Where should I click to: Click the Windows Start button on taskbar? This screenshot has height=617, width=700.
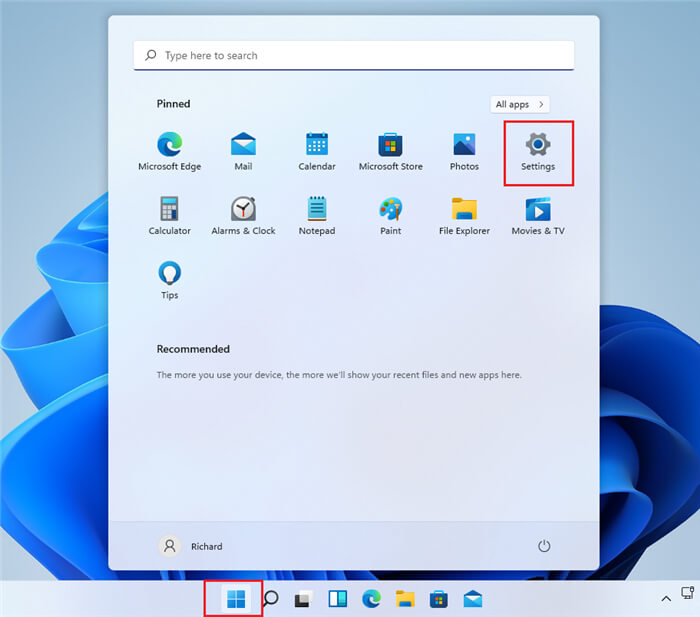point(236,599)
